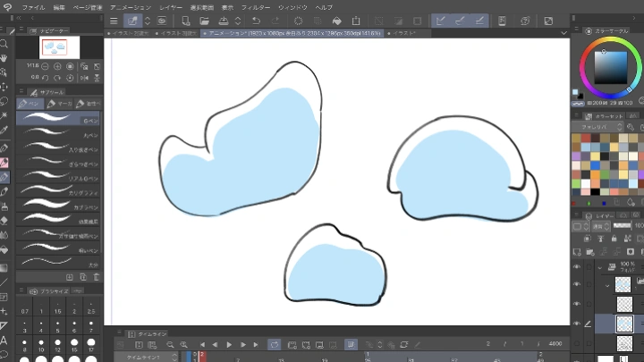Select the Hand move tool
This screenshot has width=644, height=362.
[x=4, y=58]
